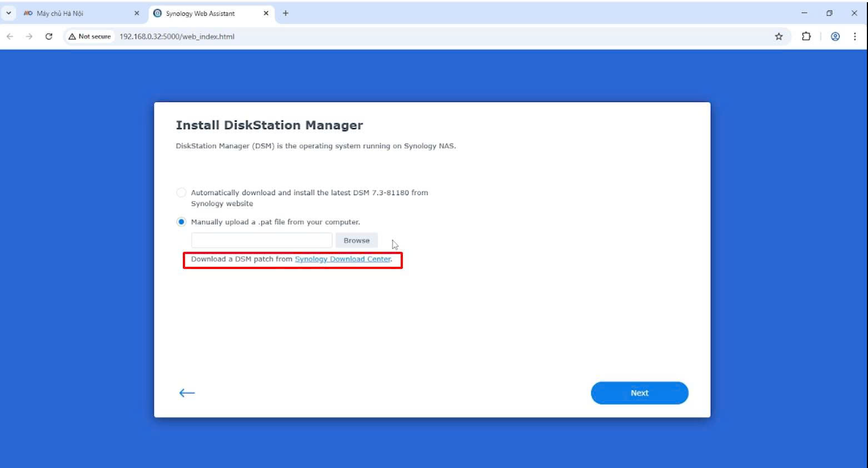Select the Synology Web Assistant tab

click(206, 13)
